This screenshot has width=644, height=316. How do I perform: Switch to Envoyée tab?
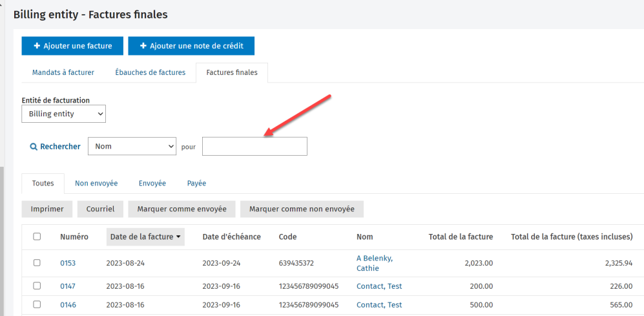[152, 184]
